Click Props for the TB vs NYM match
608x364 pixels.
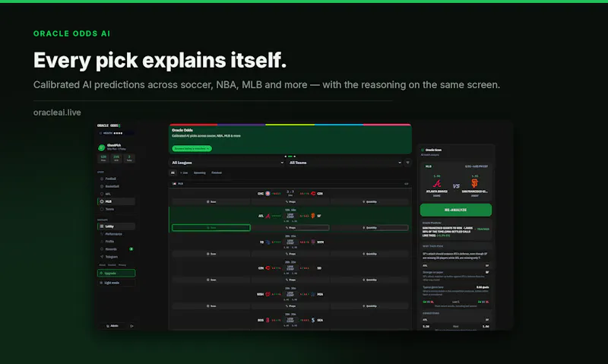(x=290, y=254)
